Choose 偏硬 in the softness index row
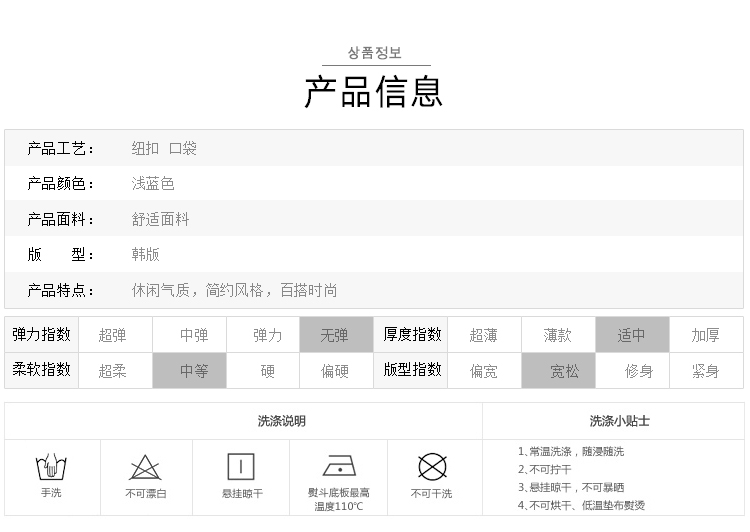 tap(335, 371)
